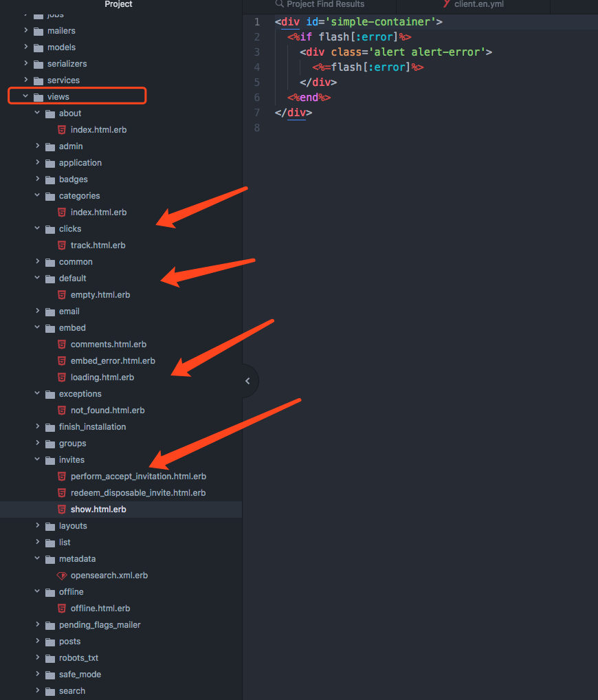Viewport: 598px width, 700px height.
Task: Click HTML5 icon beside offline.html.erb
Action: (x=62, y=609)
